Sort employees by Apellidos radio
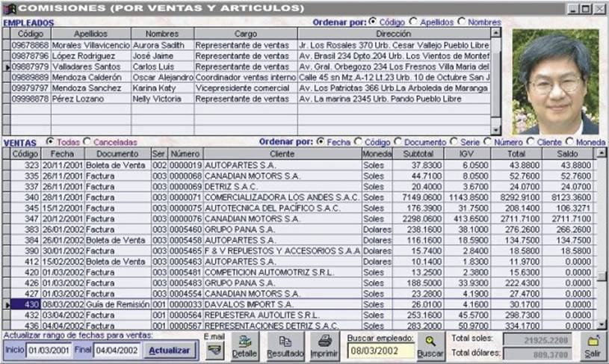The height and width of the screenshot is (364, 609). (413, 22)
